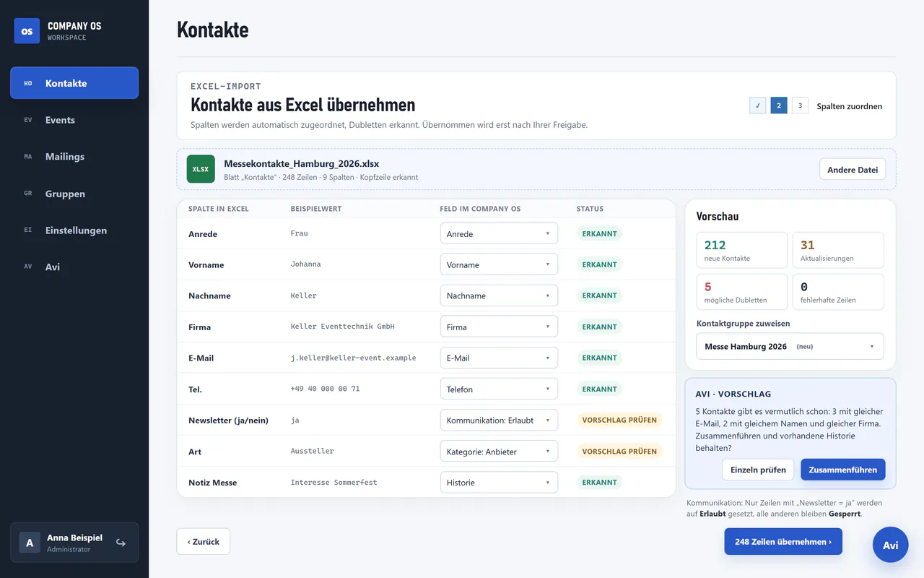Click the green XLSX file icon
This screenshot has width=924, height=578.
[x=201, y=169]
